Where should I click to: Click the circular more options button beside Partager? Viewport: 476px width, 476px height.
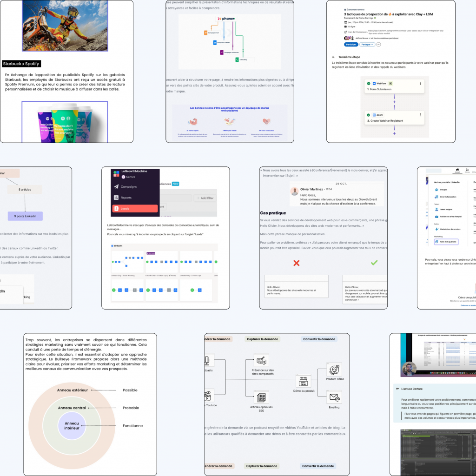(x=378, y=44)
